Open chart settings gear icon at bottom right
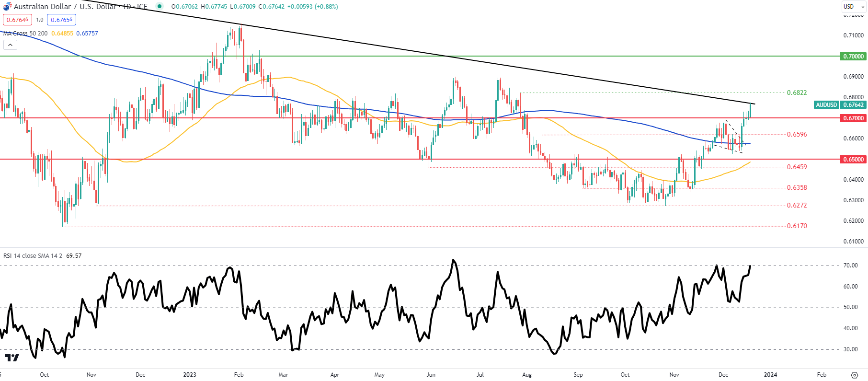The width and height of the screenshot is (868, 381). [x=854, y=375]
